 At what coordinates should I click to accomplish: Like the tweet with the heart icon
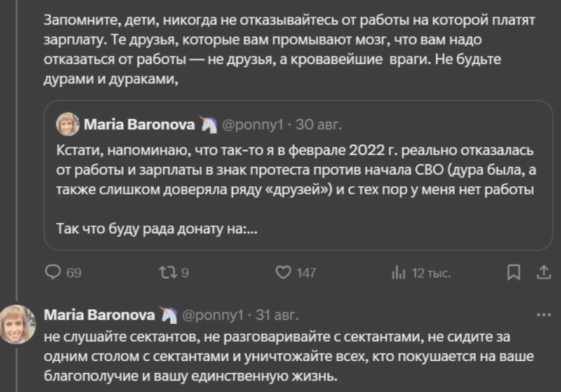coord(285,273)
